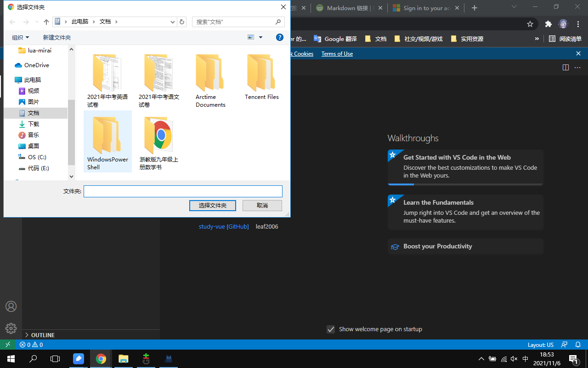Switch to the Markdown 链接 tab
588x368 pixels.
[x=349, y=8]
